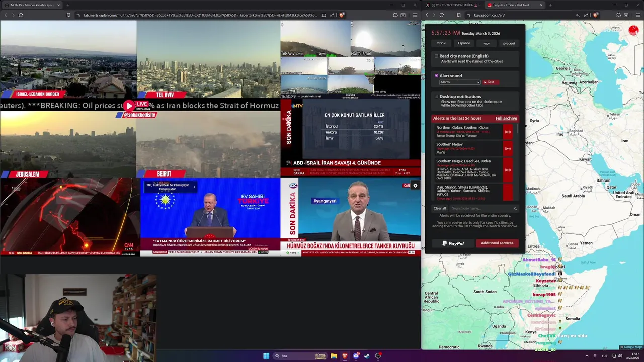Switch Red Alert language to Hebrew

click(441, 43)
